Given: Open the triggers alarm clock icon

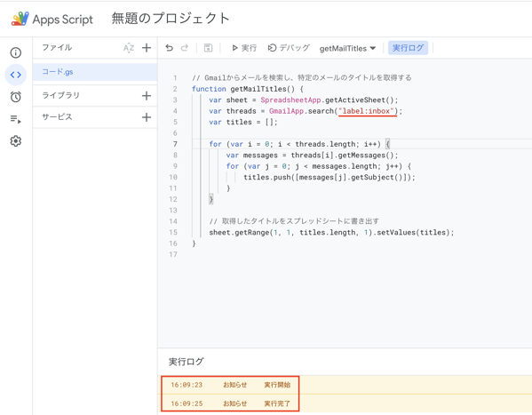Looking at the screenshot, I should coord(16,97).
